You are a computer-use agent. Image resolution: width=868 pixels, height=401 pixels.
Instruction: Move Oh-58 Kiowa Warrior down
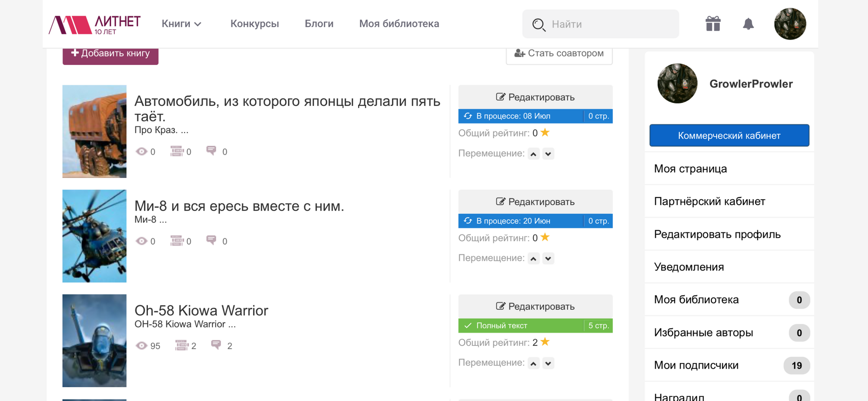(x=548, y=363)
